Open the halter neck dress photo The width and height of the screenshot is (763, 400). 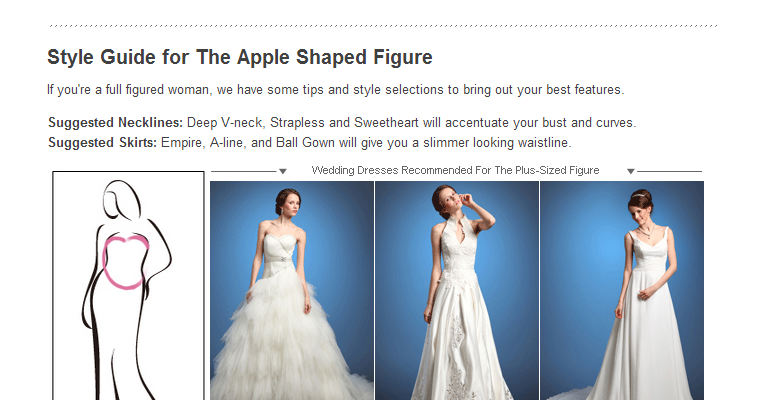(x=457, y=291)
